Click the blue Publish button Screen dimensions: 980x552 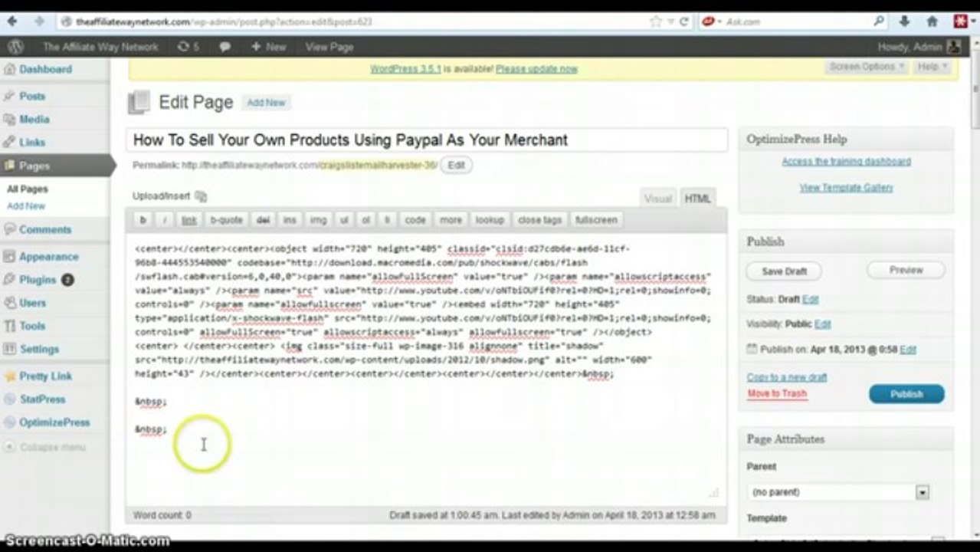point(906,394)
